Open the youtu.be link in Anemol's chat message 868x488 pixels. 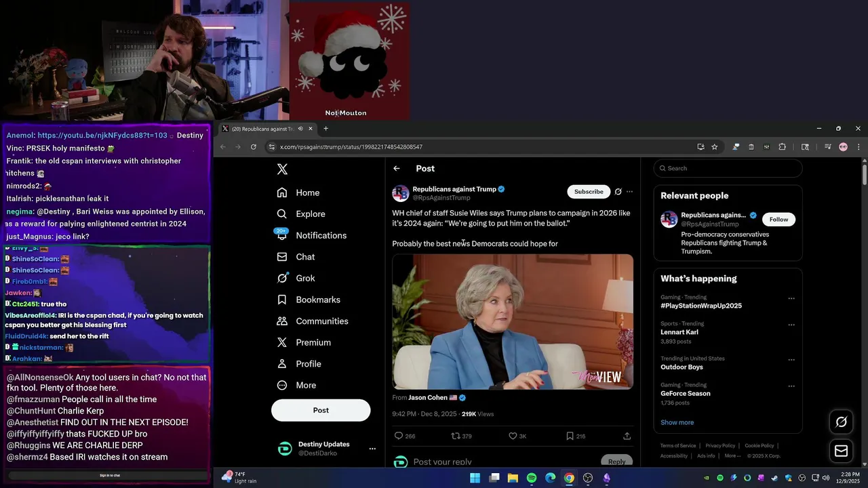102,136
